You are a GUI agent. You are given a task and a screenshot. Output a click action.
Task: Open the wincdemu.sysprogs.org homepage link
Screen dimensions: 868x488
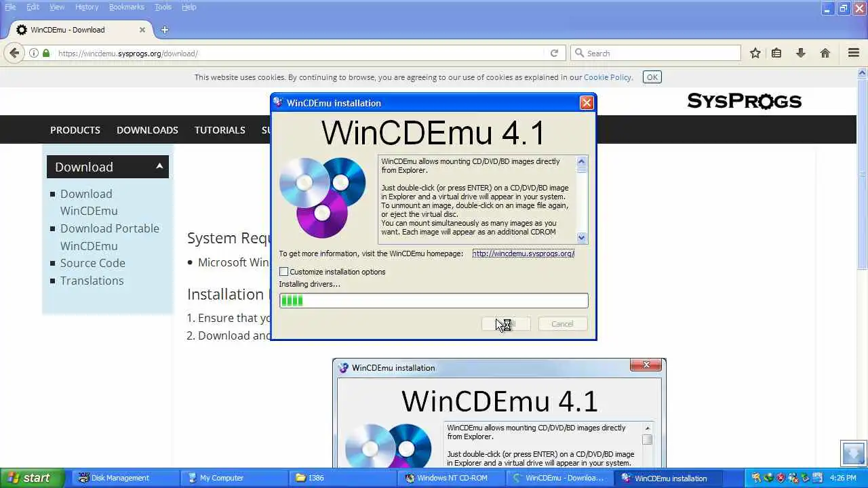(523, 253)
